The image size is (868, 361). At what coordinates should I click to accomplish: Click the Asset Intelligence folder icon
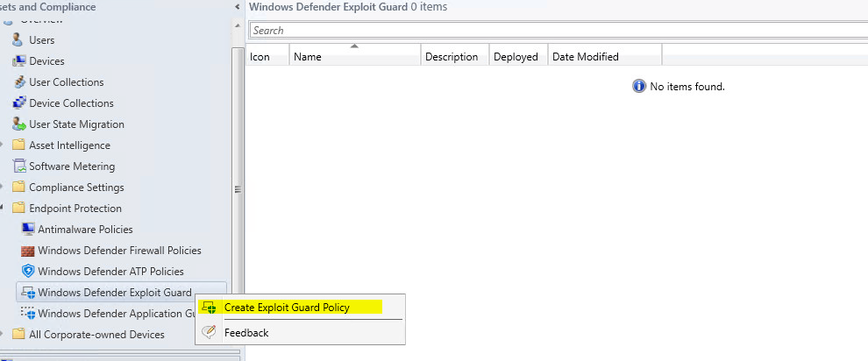[x=18, y=145]
